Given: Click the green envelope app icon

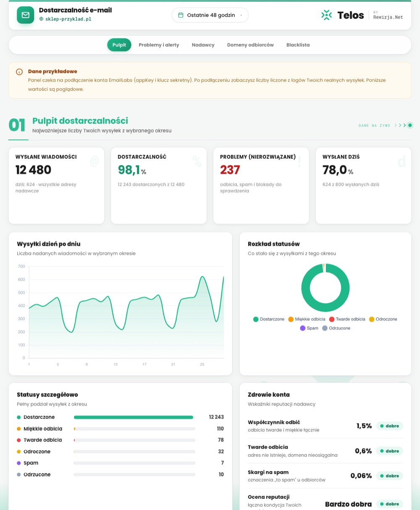Looking at the screenshot, I should pos(25,15).
